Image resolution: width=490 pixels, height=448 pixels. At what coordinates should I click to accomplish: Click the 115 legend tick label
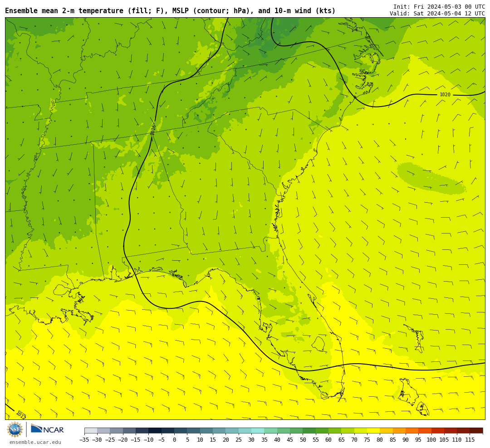click(x=470, y=439)
